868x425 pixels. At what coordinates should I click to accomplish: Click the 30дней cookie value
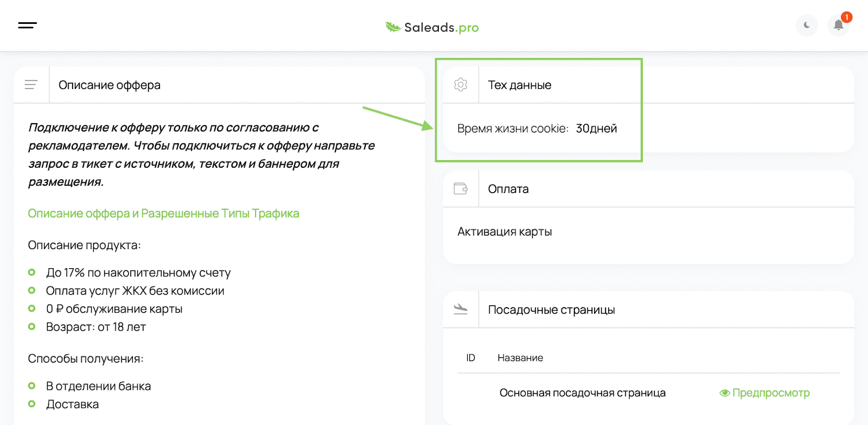click(x=596, y=128)
